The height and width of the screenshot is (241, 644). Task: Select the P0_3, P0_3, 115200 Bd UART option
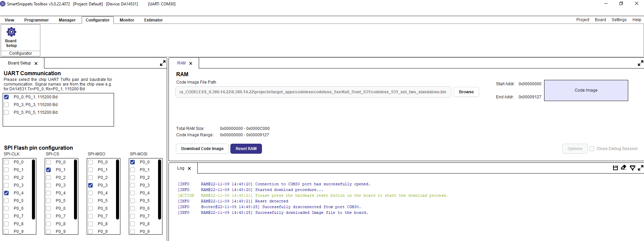[x=6, y=105]
